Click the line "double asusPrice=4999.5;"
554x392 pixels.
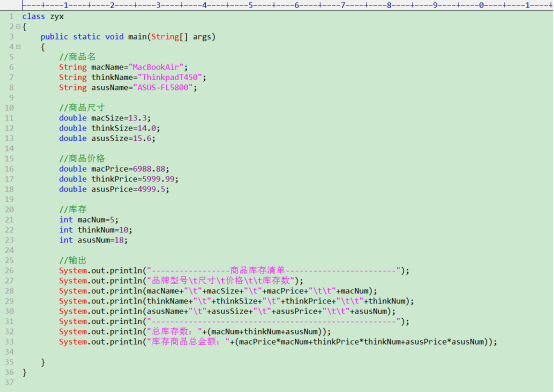click(x=114, y=189)
